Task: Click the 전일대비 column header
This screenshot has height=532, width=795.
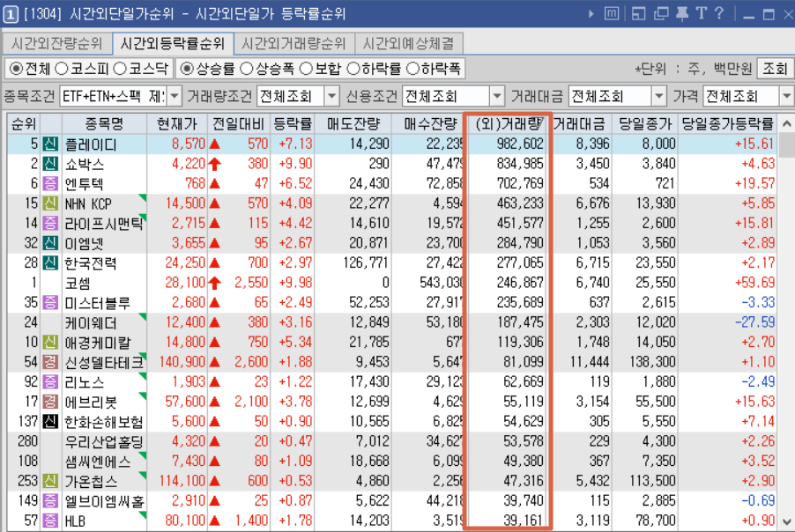Action: (238, 123)
